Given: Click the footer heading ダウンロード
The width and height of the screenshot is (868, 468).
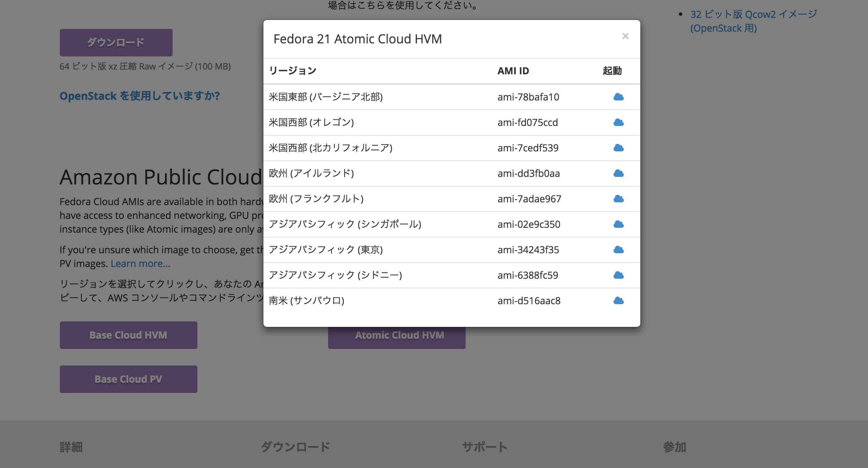Looking at the screenshot, I should 295,447.
